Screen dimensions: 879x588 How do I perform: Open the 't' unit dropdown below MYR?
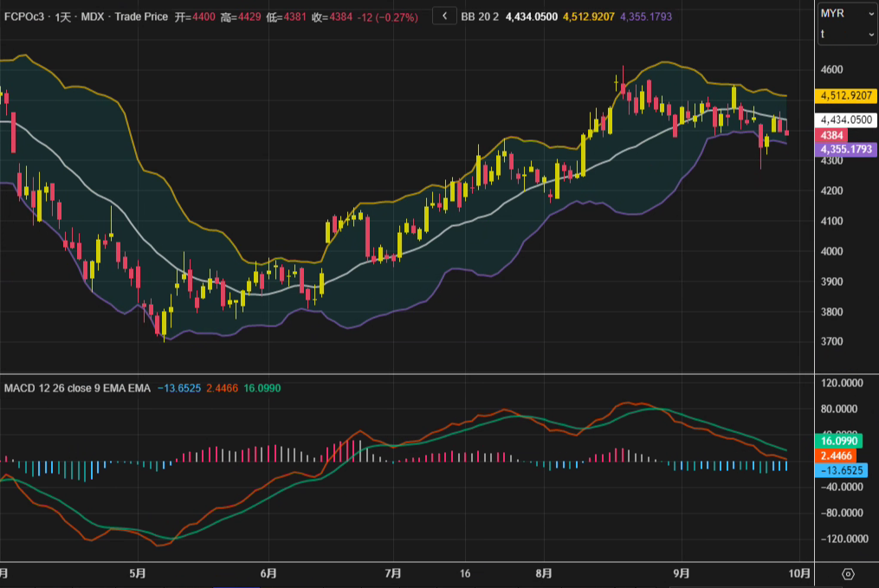(846, 34)
